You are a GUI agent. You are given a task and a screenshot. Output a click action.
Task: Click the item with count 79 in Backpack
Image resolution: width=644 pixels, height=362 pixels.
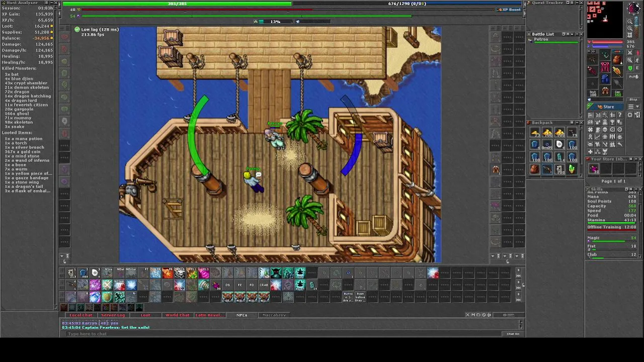(572, 132)
